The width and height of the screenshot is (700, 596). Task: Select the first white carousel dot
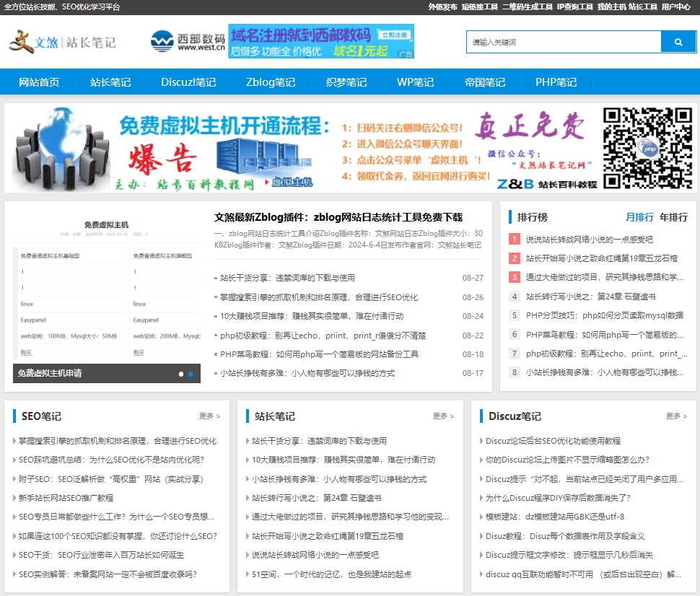(x=181, y=374)
